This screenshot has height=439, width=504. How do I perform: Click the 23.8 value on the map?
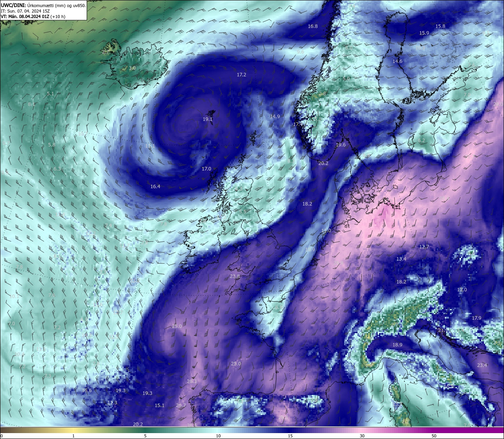[235, 276]
